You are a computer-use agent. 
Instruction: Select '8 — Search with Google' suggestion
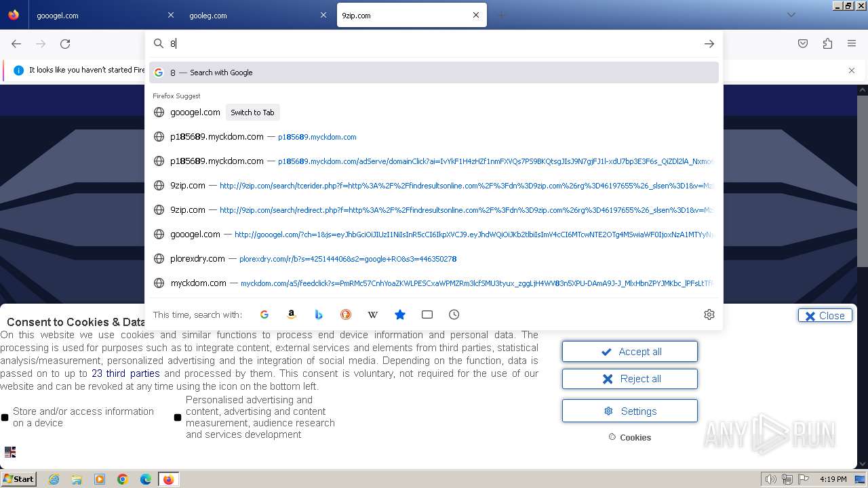point(434,73)
